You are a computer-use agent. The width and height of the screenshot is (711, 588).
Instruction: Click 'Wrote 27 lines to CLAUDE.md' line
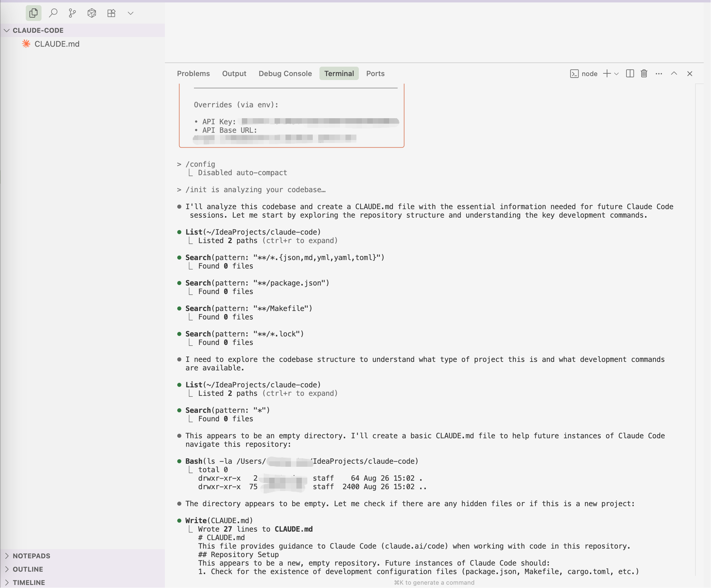[x=255, y=529]
